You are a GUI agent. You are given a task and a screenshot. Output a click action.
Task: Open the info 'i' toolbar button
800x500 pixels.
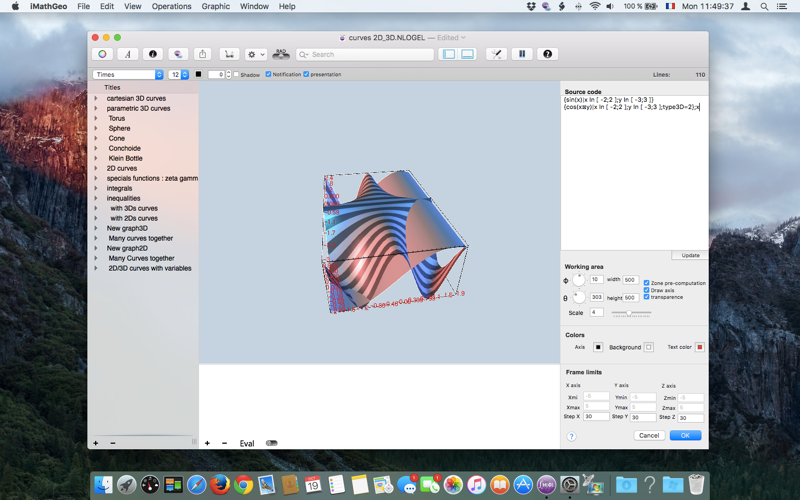click(153, 54)
